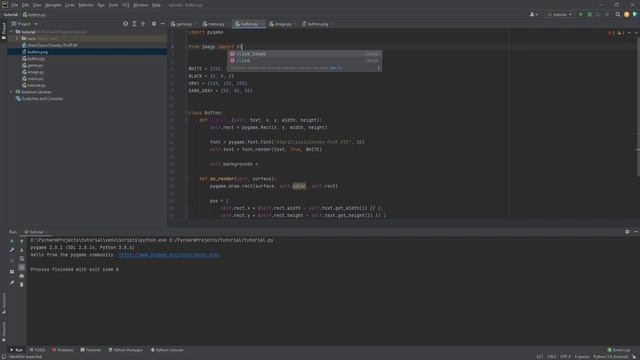Run the tutorial configuration with the green play icon
The height and width of the screenshot is (360, 640).
pyautogui.click(x=581, y=14)
